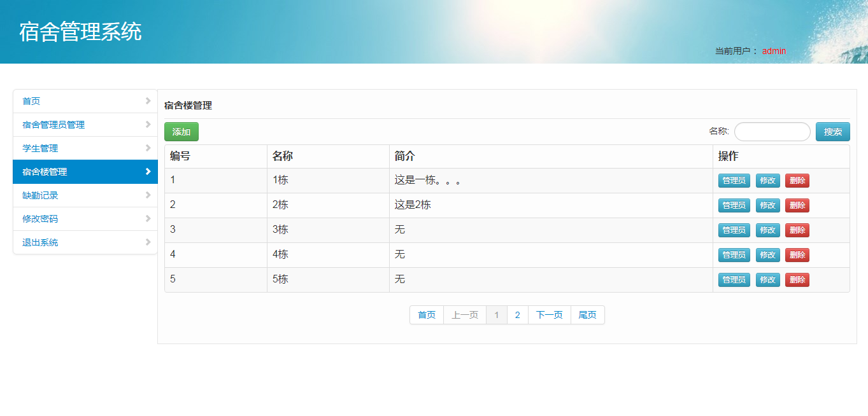The height and width of the screenshot is (416, 868).
Task: Delete the 3栋 row
Action: [x=797, y=230]
